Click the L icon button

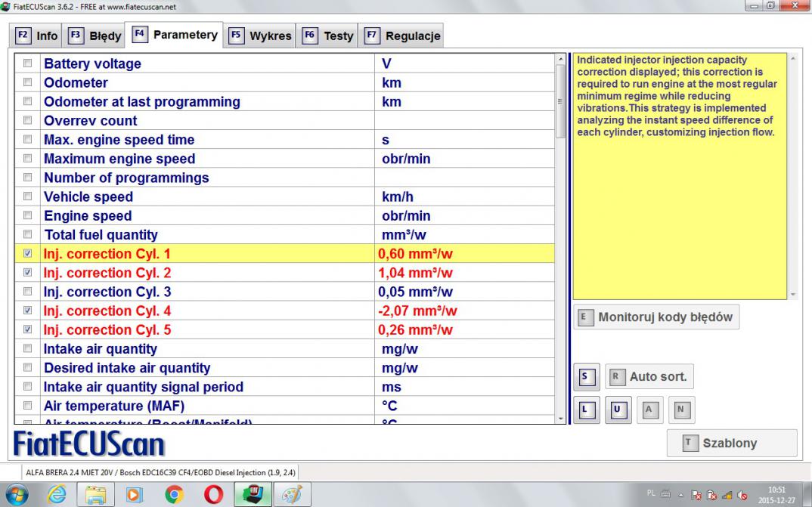[584, 410]
